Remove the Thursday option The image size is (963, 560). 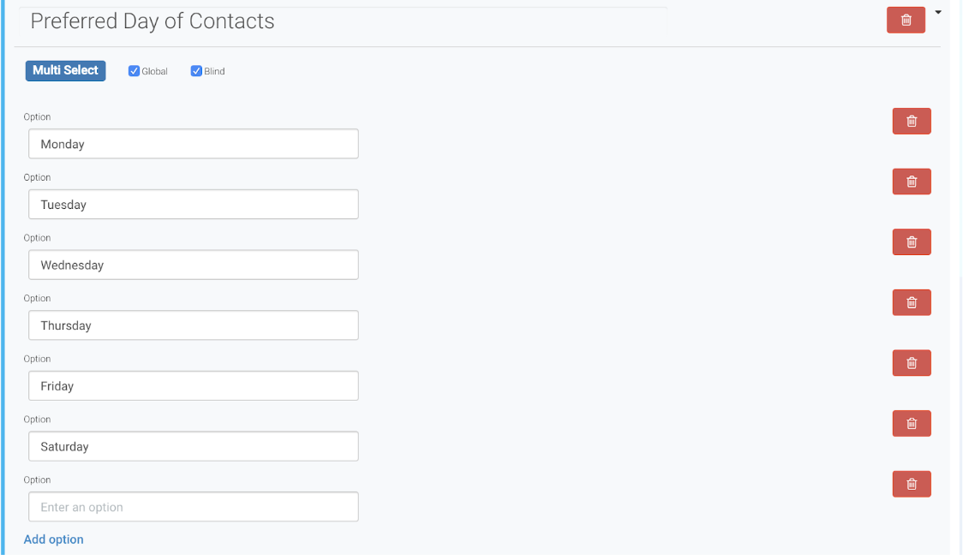tap(912, 302)
